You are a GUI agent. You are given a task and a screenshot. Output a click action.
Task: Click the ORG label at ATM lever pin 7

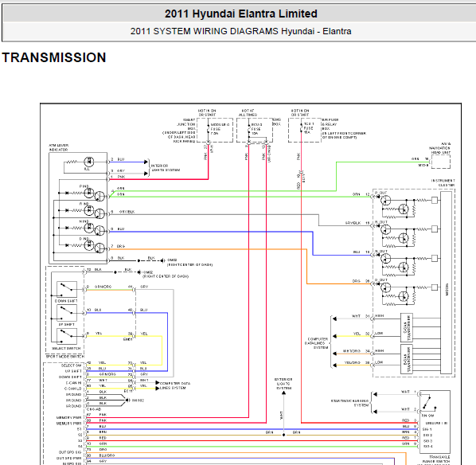pyautogui.click(x=121, y=246)
